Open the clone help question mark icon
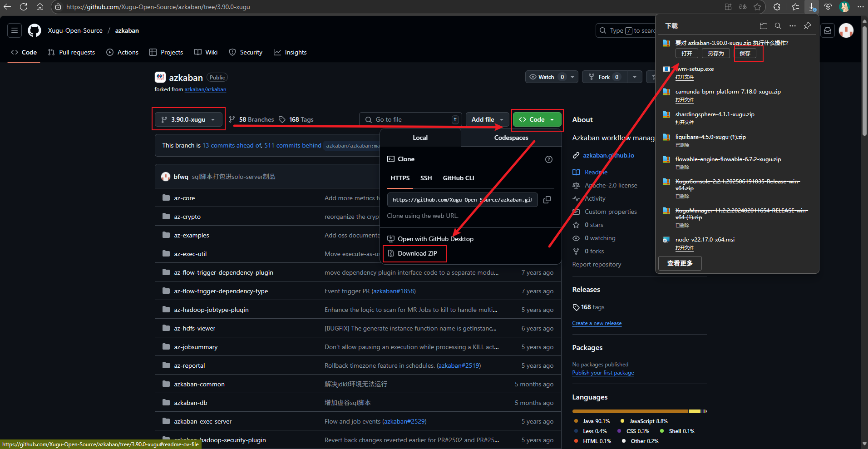Image resolution: width=868 pixels, height=449 pixels. (548, 159)
